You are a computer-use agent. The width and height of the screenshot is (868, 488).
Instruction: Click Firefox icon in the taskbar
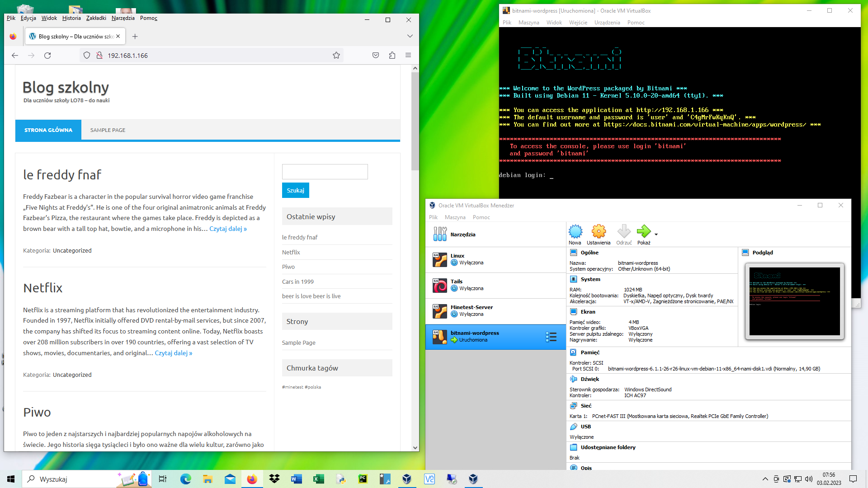(x=252, y=479)
